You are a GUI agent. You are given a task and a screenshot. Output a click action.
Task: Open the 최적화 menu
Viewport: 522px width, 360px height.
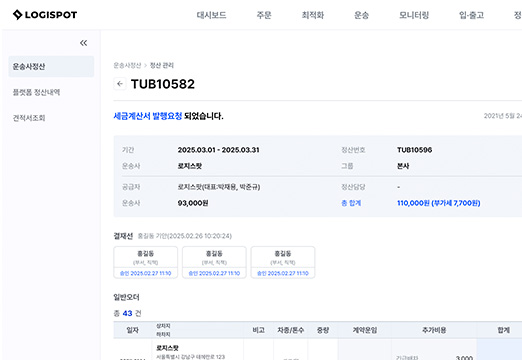coord(313,15)
